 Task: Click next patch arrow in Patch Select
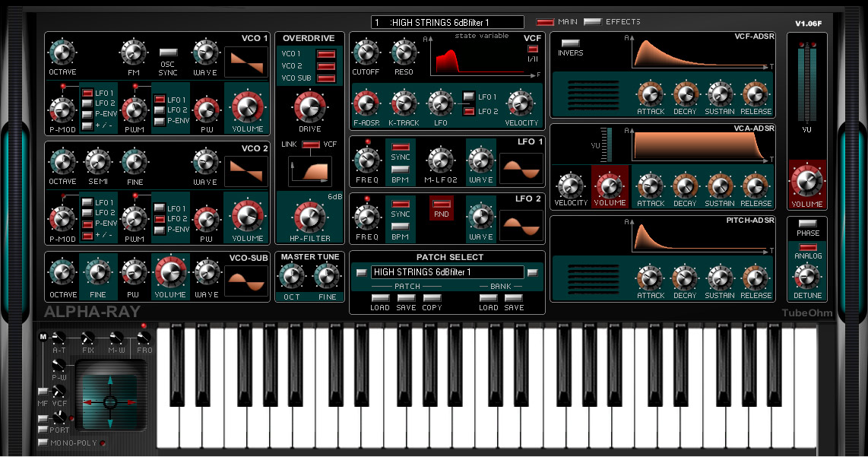tap(533, 272)
